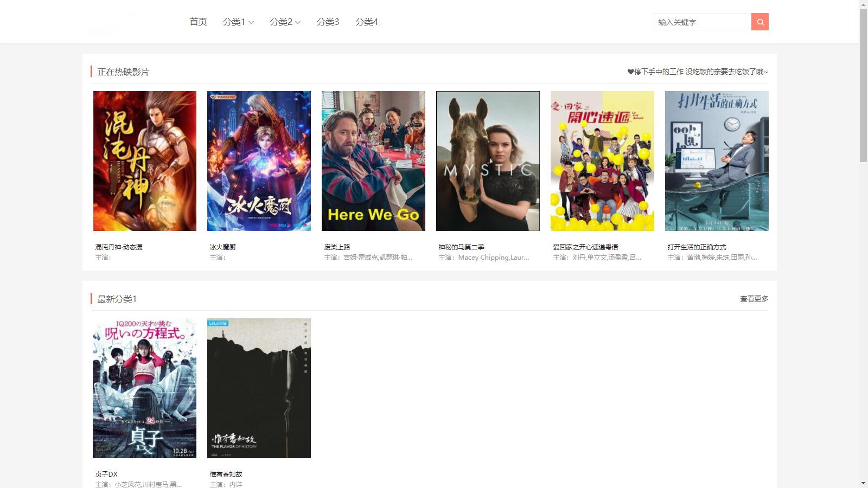Open the 开心速递 poster thumbnail

click(x=602, y=161)
